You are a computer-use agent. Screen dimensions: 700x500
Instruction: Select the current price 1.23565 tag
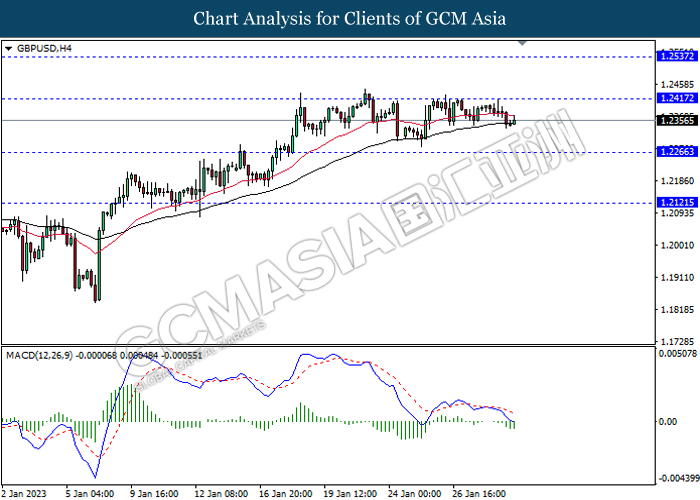677,121
